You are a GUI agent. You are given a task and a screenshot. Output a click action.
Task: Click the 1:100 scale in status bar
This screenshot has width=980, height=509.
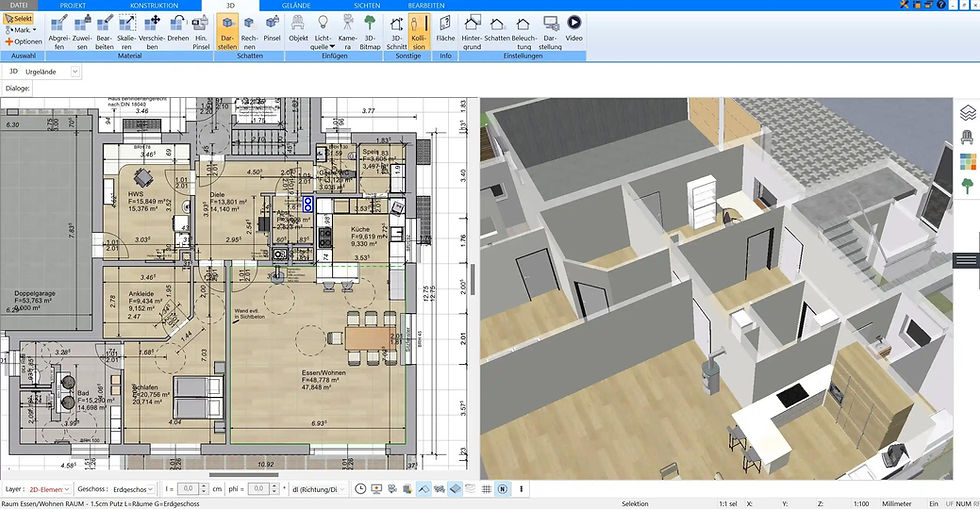861,503
